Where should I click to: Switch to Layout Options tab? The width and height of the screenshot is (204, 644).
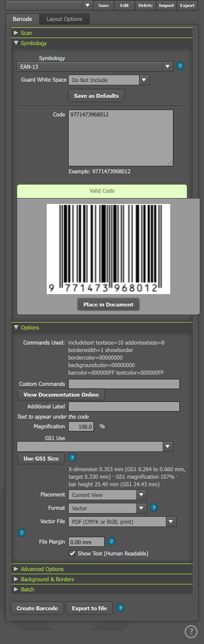(x=64, y=19)
